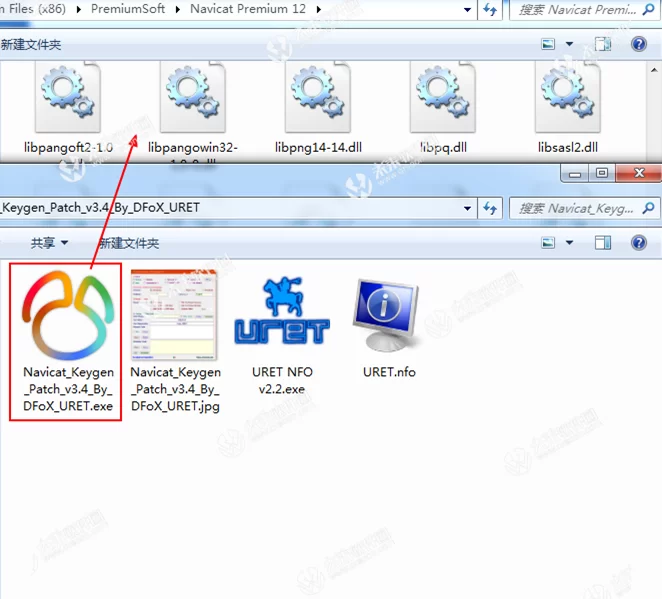Open the 共享 dropdown menu
662x599 pixels.
(49, 243)
